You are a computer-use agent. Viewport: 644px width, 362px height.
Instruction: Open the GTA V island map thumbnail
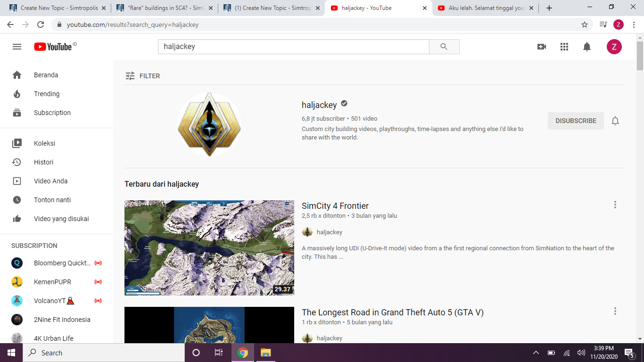click(209, 325)
